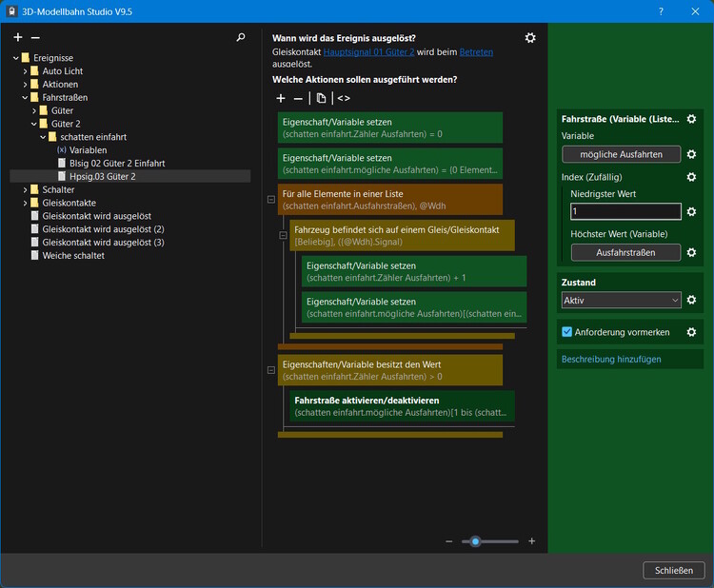Click the plus icon above the event tree
Screen dimensions: 714x588
(18, 37)
